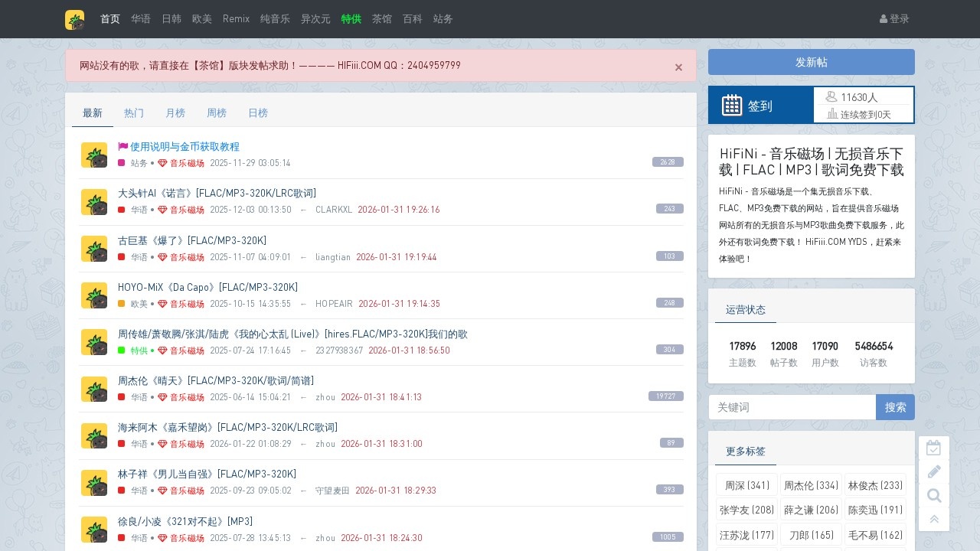The image size is (980, 551).
Task: Click the calendar check-in floating icon
Action: (x=933, y=448)
